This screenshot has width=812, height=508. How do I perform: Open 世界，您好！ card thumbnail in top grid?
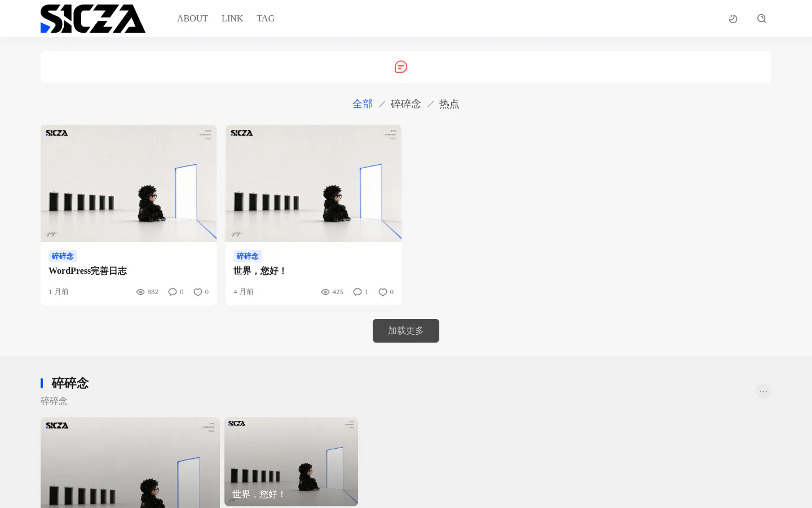[x=314, y=183]
